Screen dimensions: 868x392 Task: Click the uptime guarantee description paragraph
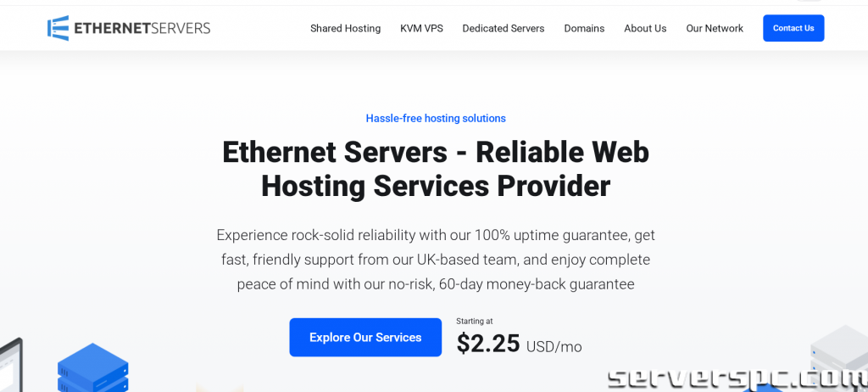[x=436, y=260]
